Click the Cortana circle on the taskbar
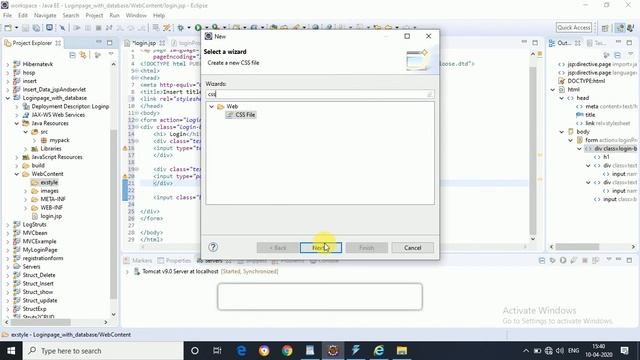Viewport: 640px width, 360px height. coord(195,351)
